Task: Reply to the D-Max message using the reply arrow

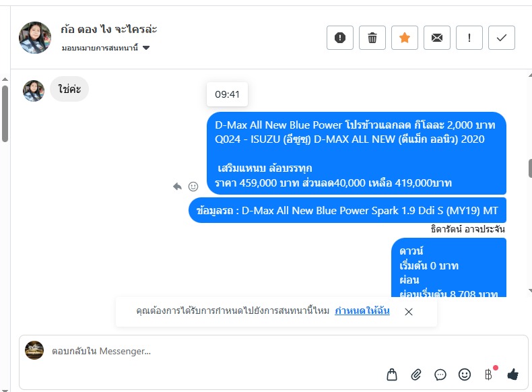Action: (x=178, y=187)
